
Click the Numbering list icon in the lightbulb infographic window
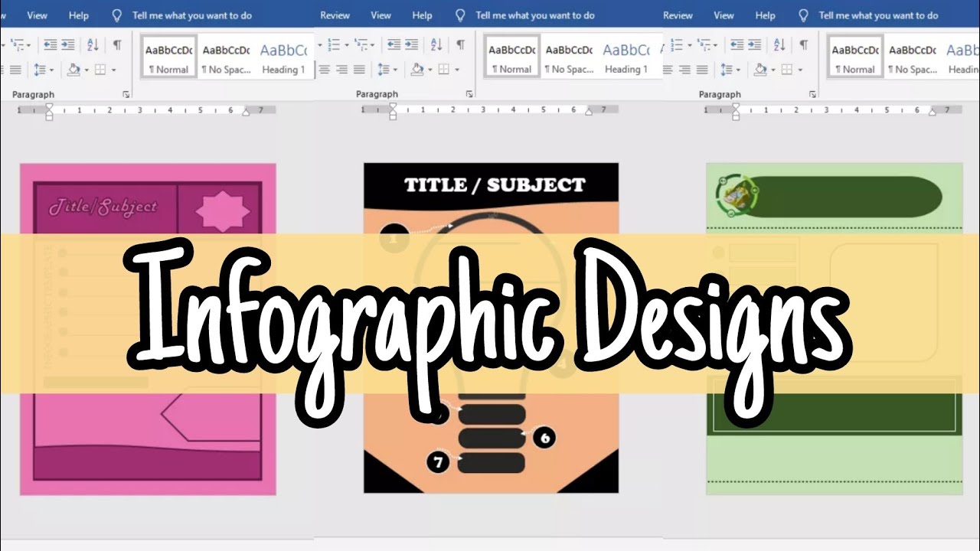tap(333, 45)
